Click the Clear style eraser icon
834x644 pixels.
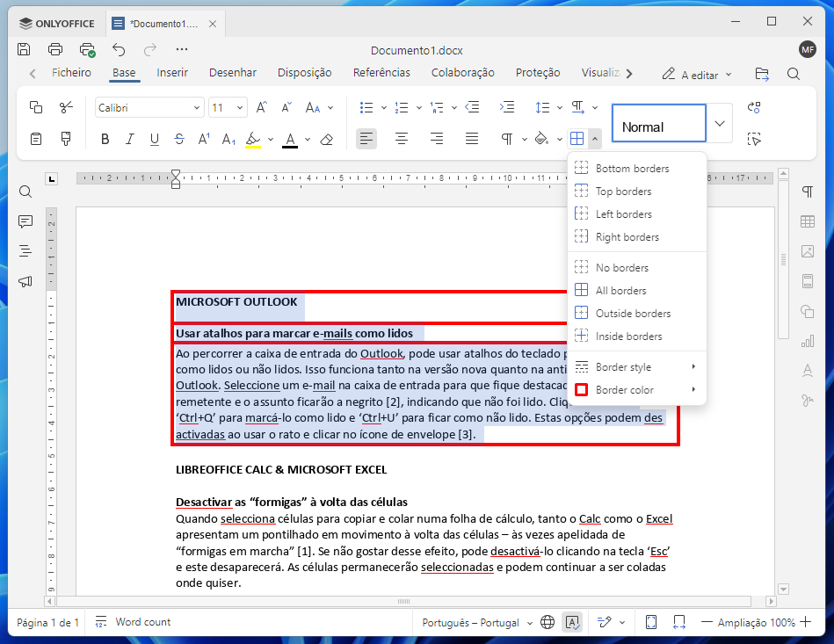327,139
